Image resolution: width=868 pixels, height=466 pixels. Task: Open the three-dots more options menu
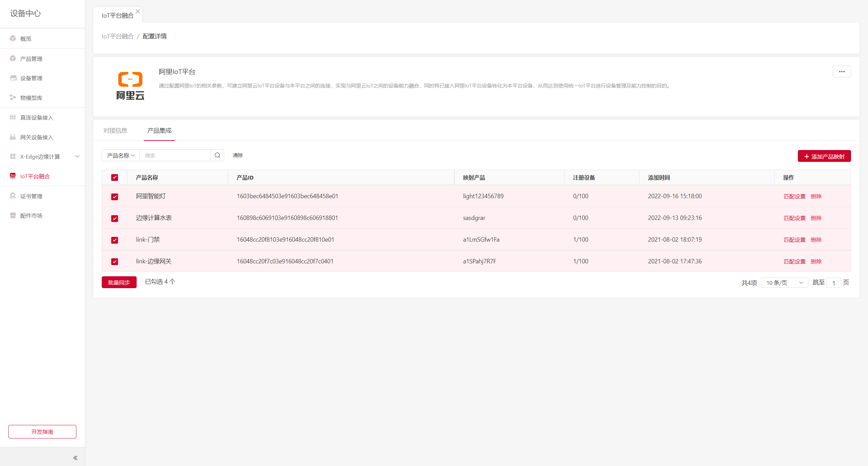[x=842, y=72]
